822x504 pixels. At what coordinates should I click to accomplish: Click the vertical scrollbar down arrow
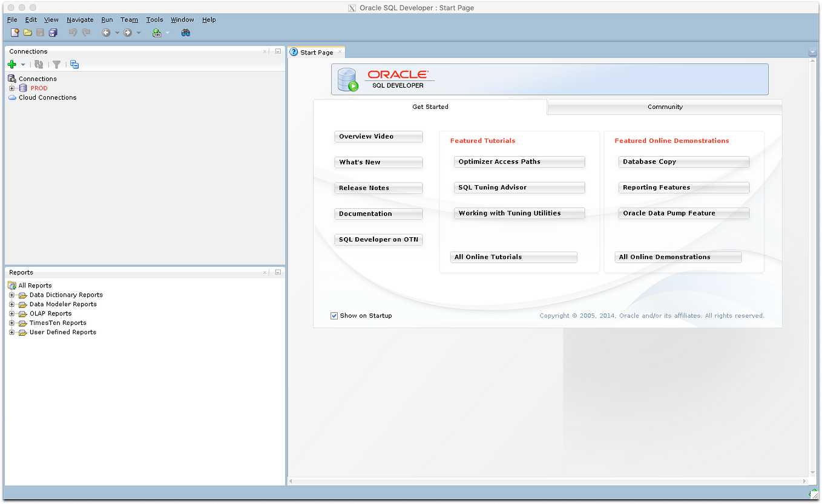(812, 473)
